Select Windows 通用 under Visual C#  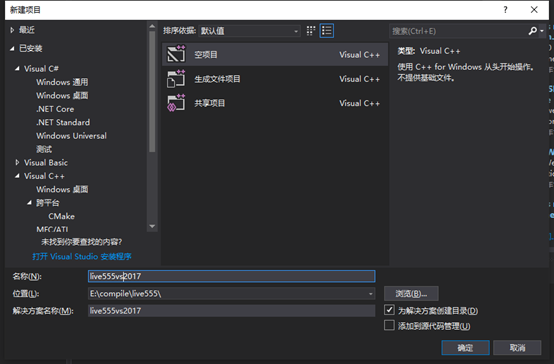(62, 82)
